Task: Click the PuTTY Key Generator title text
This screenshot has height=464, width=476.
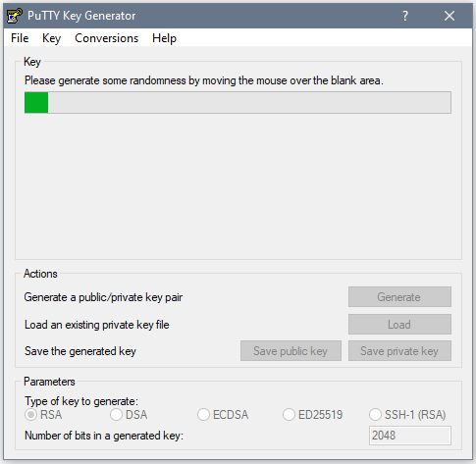Action: coord(81,16)
